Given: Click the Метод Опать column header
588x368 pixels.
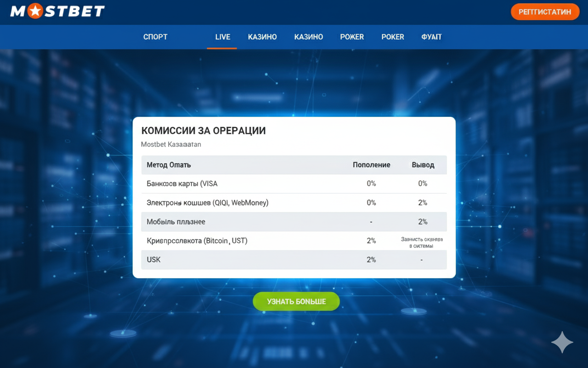Looking at the screenshot, I should [x=169, y=165].
